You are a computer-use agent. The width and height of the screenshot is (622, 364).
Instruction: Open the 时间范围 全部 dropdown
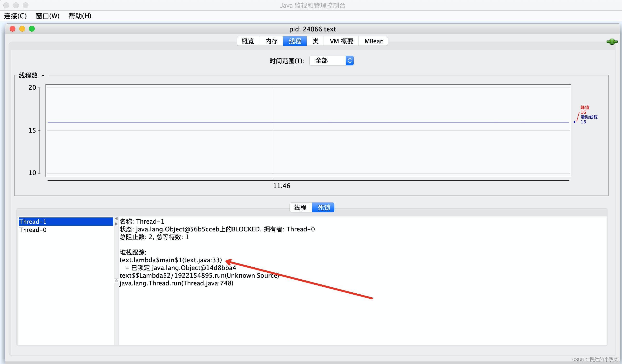point(331,61)
